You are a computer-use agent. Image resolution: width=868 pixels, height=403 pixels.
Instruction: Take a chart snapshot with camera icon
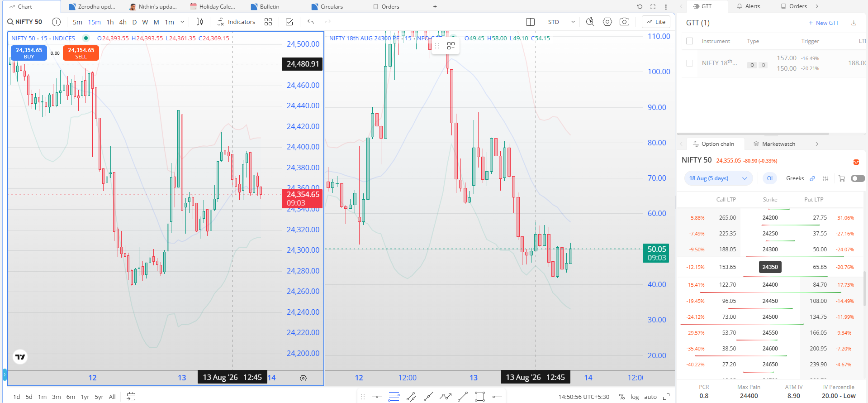[624, 22]
